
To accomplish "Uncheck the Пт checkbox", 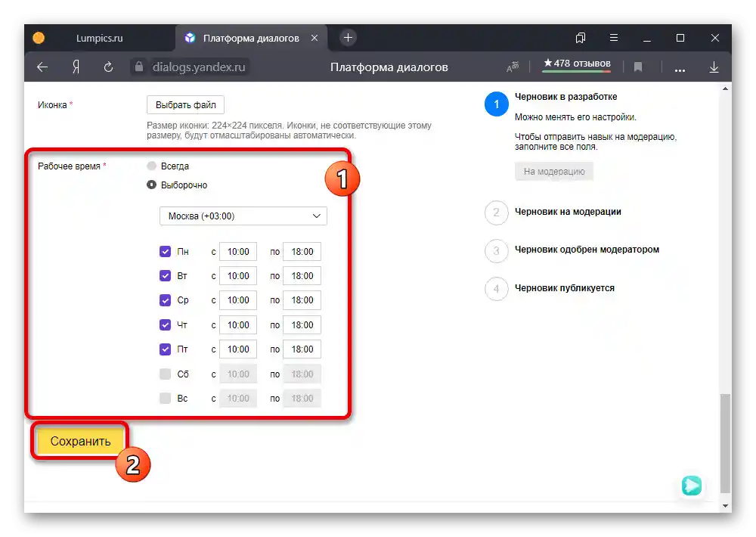I will tap(165, 349).
